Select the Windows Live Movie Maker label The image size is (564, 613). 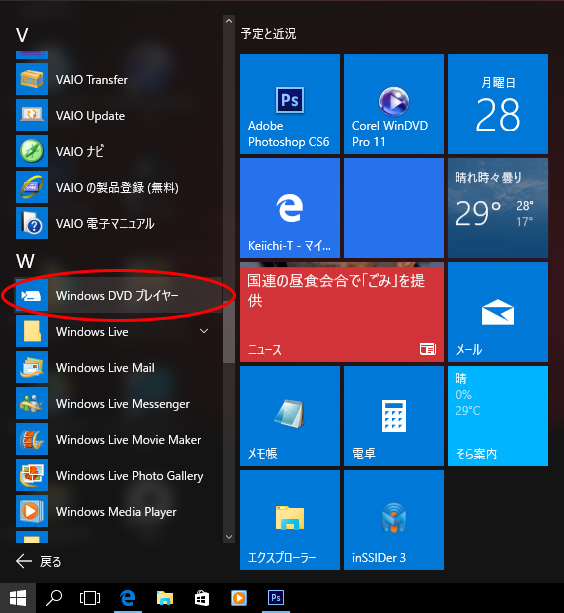pos(129,440)
